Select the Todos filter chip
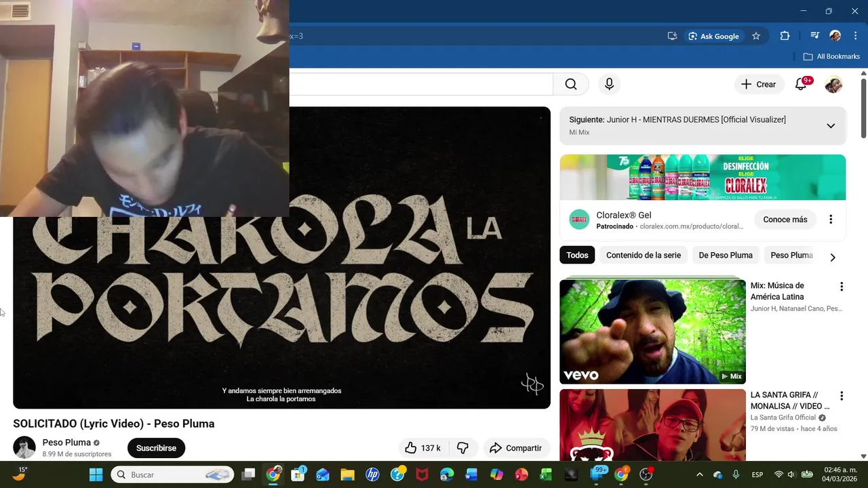Screen dimensions: 868x488 coord(577,255)
